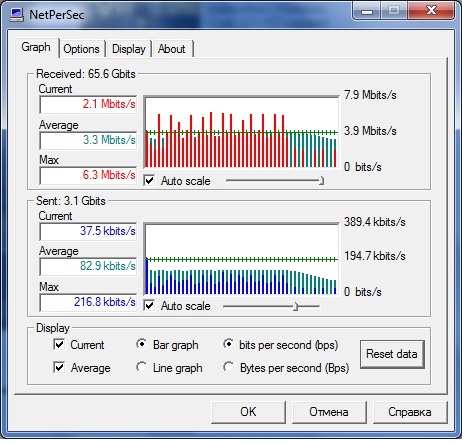Image resolution: width=462 pixels, height=443 pixels.
Task: Click the Received Max 6.3 Mbits/s field
Action: pyautogui.click(x=88, y=175)
